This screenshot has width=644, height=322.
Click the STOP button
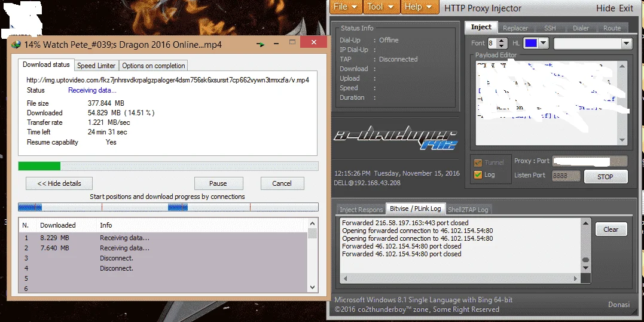tap(605, 177)
